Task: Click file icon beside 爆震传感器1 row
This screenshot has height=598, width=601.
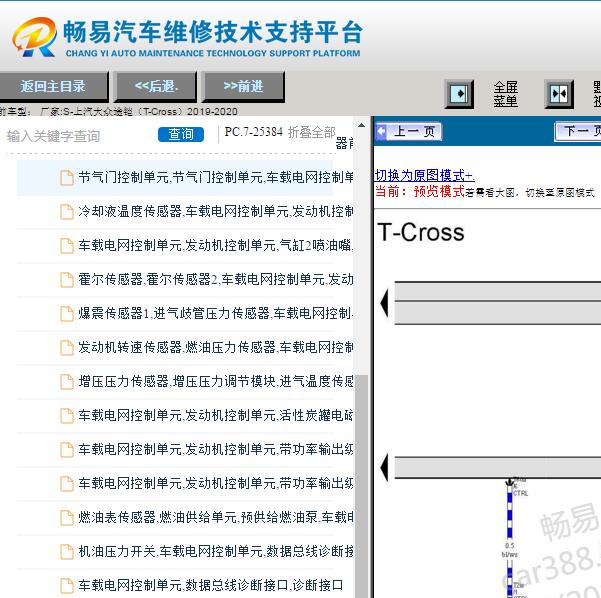Action: point(67,314)
